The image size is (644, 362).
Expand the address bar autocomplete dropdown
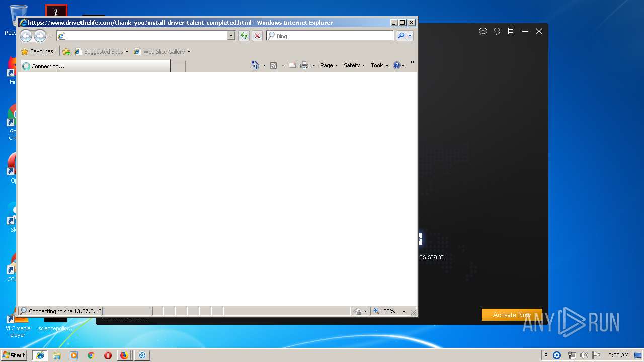pos(231,36)
